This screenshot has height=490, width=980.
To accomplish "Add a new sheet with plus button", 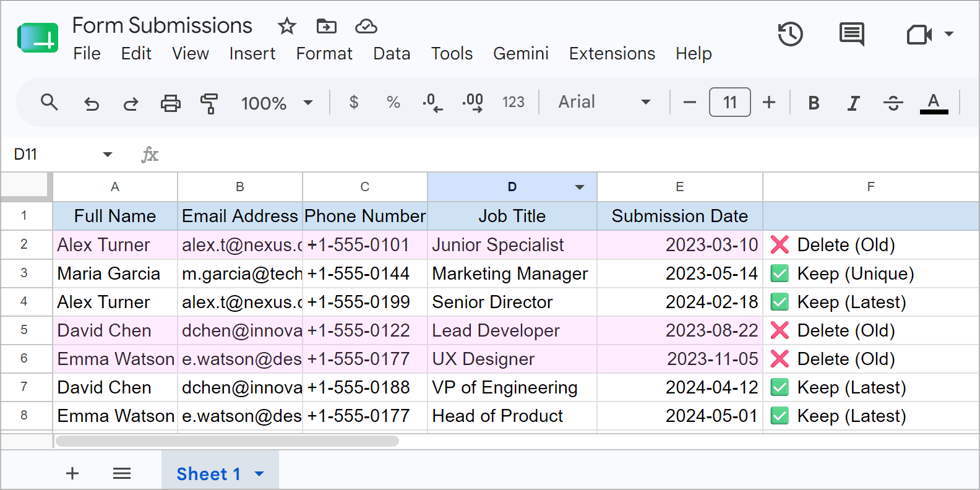I will coord(72,473).
